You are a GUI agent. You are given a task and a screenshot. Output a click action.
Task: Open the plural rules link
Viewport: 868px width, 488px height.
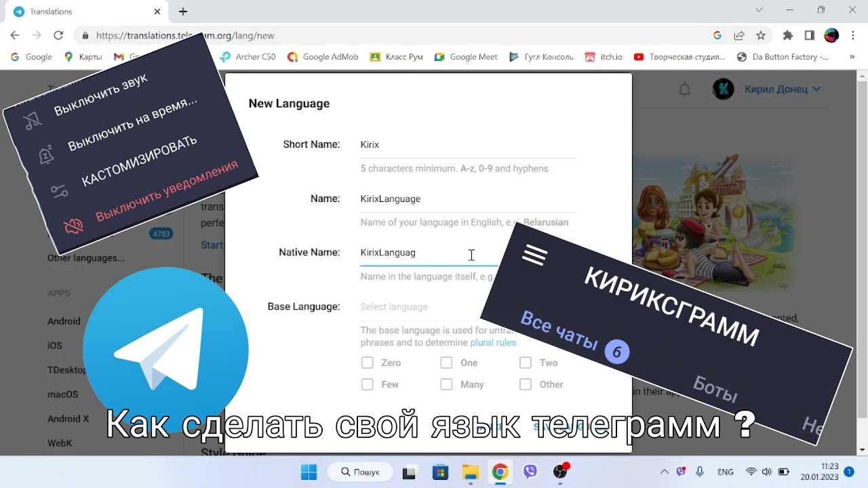[494, 342]
